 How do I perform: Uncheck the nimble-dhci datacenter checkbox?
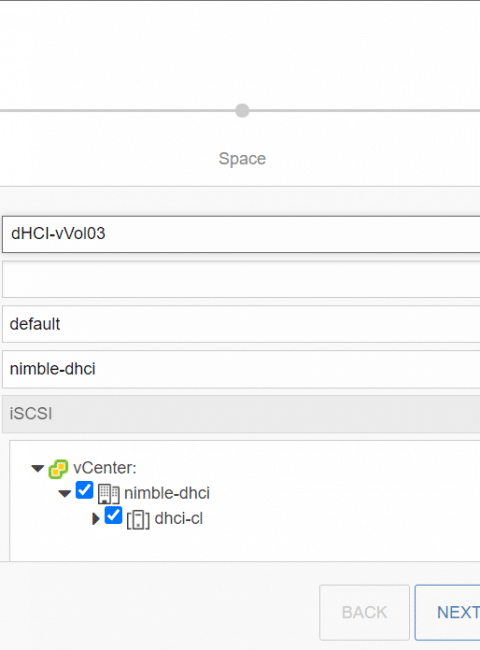(84, 490)
